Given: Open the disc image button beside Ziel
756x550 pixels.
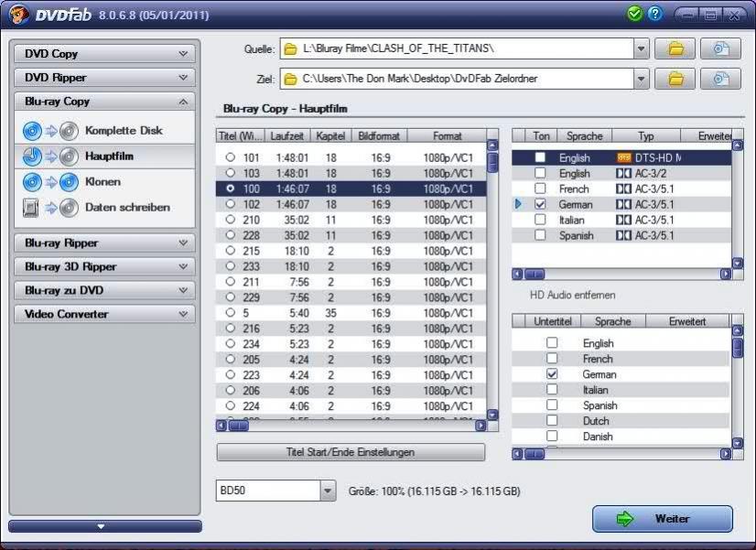Looking at the screenshot, I should 720,79.
